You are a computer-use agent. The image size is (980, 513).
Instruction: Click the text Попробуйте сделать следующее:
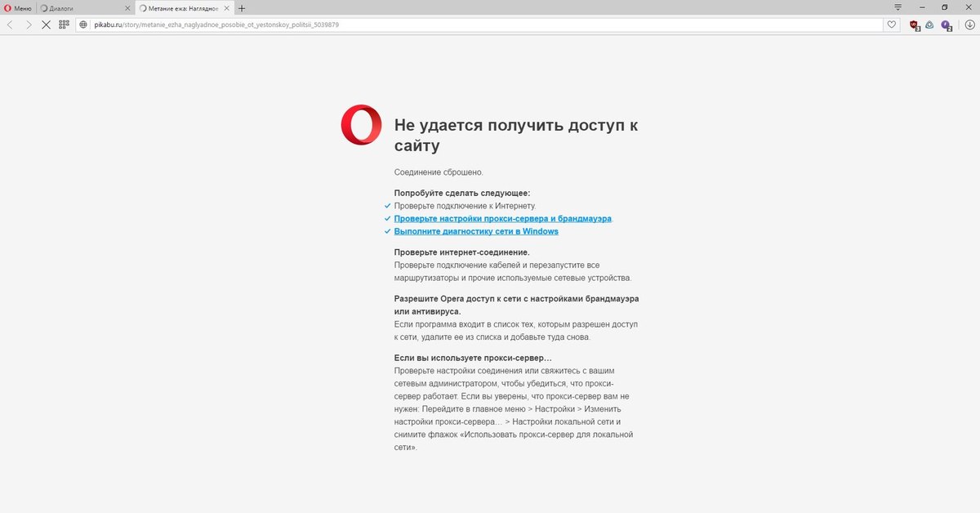click(462, 193)
